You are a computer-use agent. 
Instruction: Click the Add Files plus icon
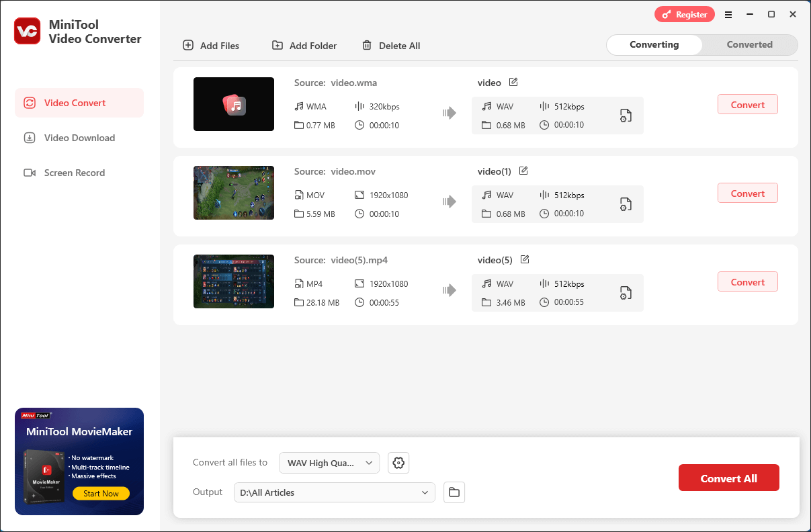coord(188,45)
